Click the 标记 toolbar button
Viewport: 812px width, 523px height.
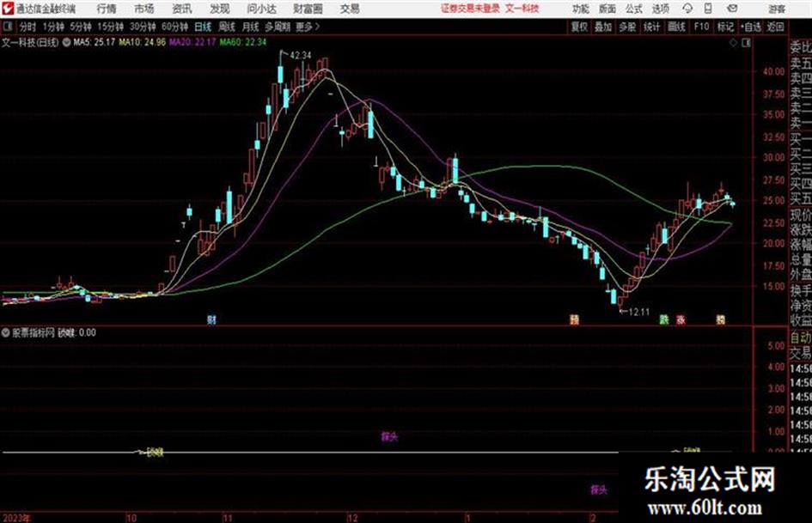click(x=725, y=27)
